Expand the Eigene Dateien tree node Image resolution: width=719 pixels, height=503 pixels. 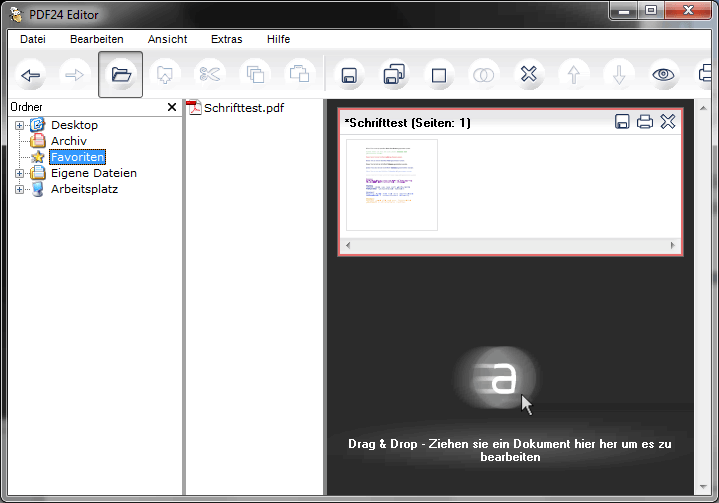click(x=19, y=173)
